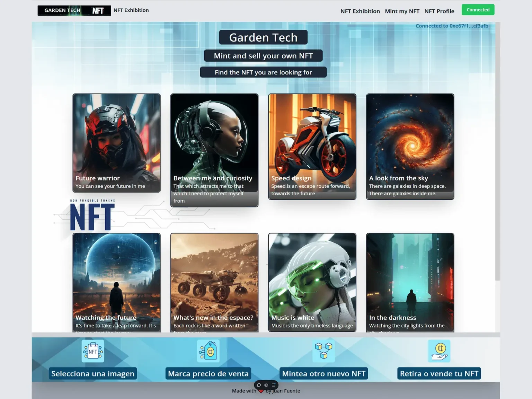The image size is (532, 399).
Task: Select 'NFT Exhibition' in the top navigation
Action: 360,11
